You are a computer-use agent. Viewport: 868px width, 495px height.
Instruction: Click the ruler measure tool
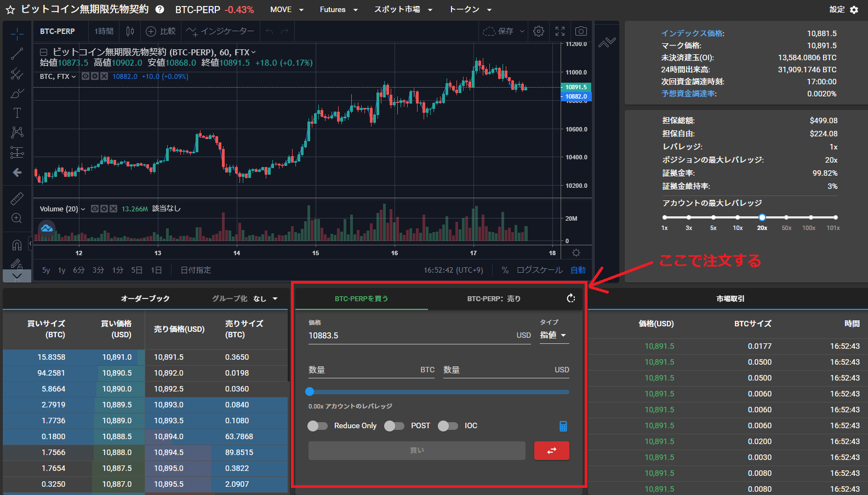[17, 198]
